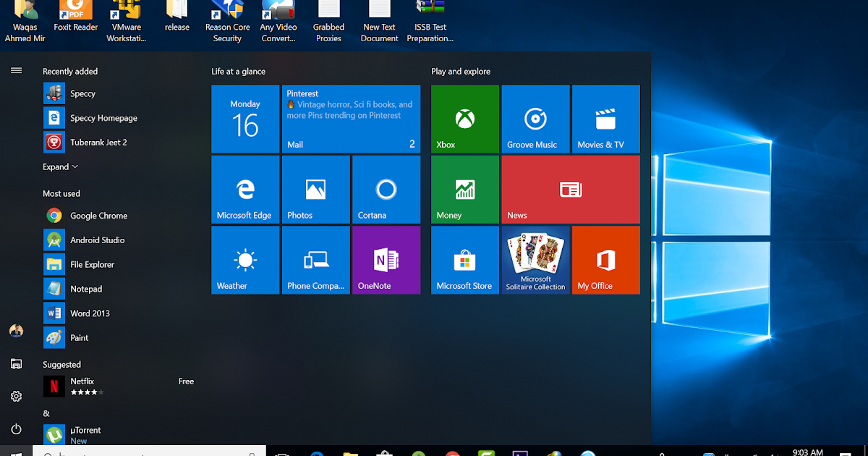Viewport: 868px width, 456px height.
Task: Open the Power options button
Action: (x=16, y=429)
